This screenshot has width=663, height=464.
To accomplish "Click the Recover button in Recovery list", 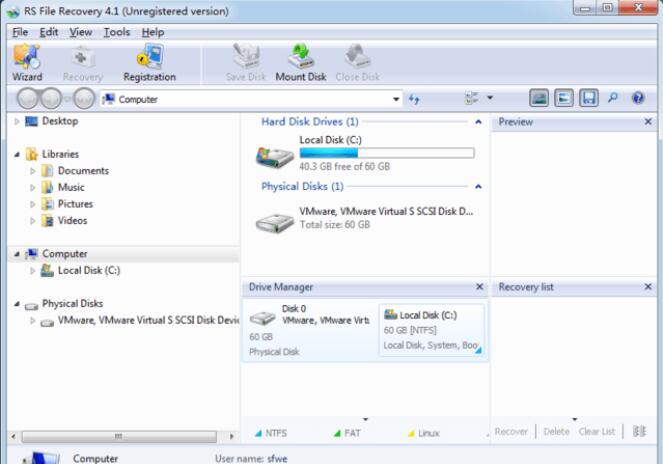I will click(511, 431).
